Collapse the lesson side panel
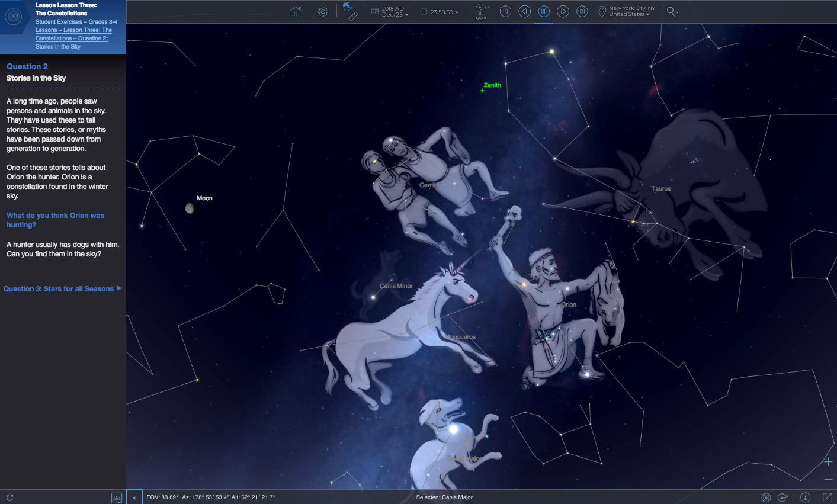The height and width of the screenshot is (504, 837). pyautogui.click(x=134, y=497)
